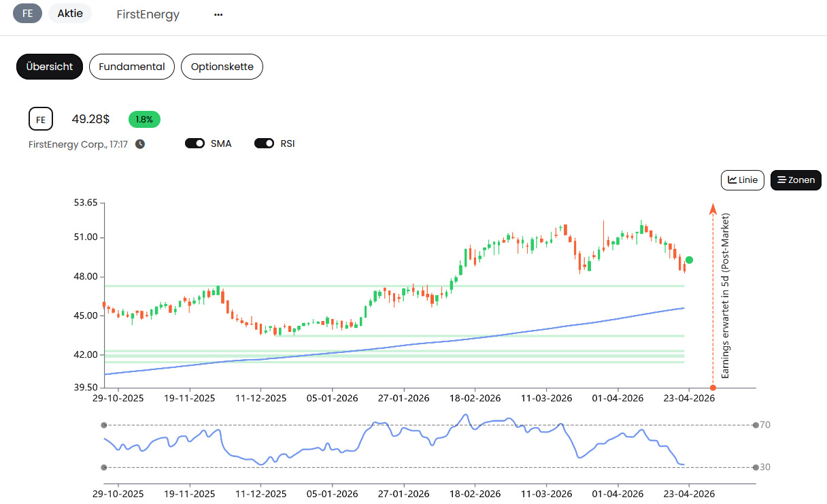Open the Übersicht tab
The image size is (827, 504).
click(50, 67)
